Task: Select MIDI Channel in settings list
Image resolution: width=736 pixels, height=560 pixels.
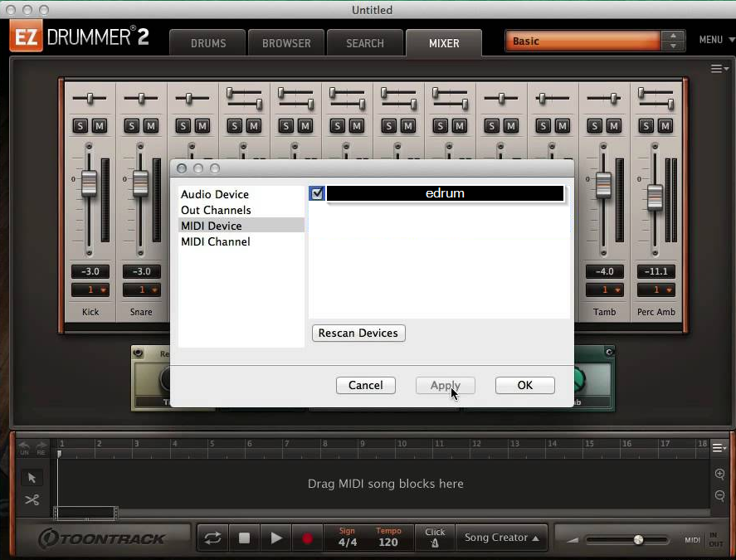Action: coord(241,241)
